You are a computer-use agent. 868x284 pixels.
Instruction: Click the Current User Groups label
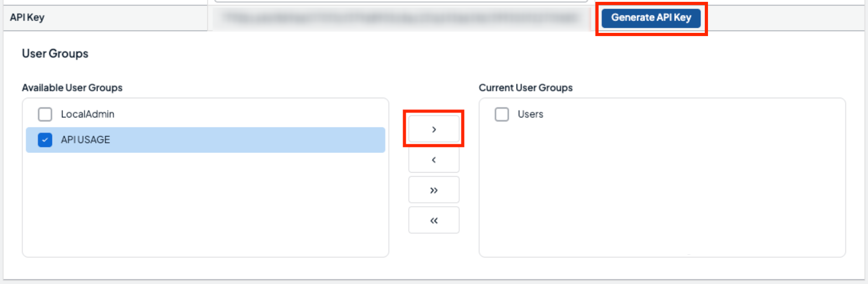click(525, 88)
